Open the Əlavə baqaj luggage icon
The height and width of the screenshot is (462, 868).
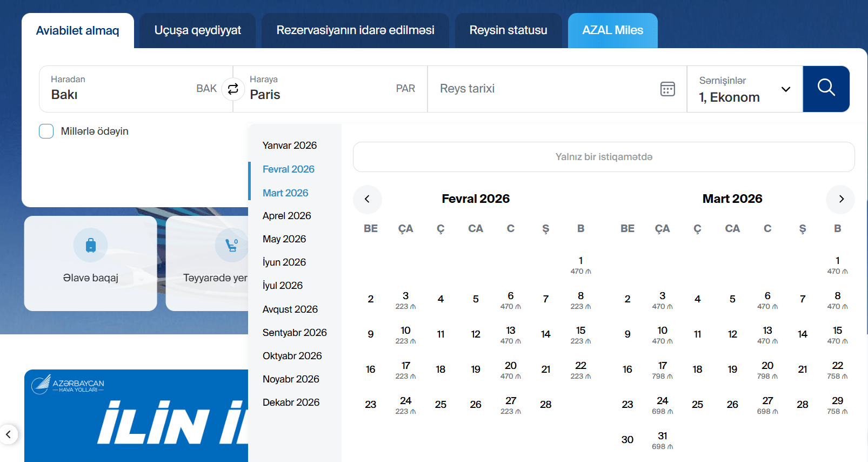pos(91,245)
